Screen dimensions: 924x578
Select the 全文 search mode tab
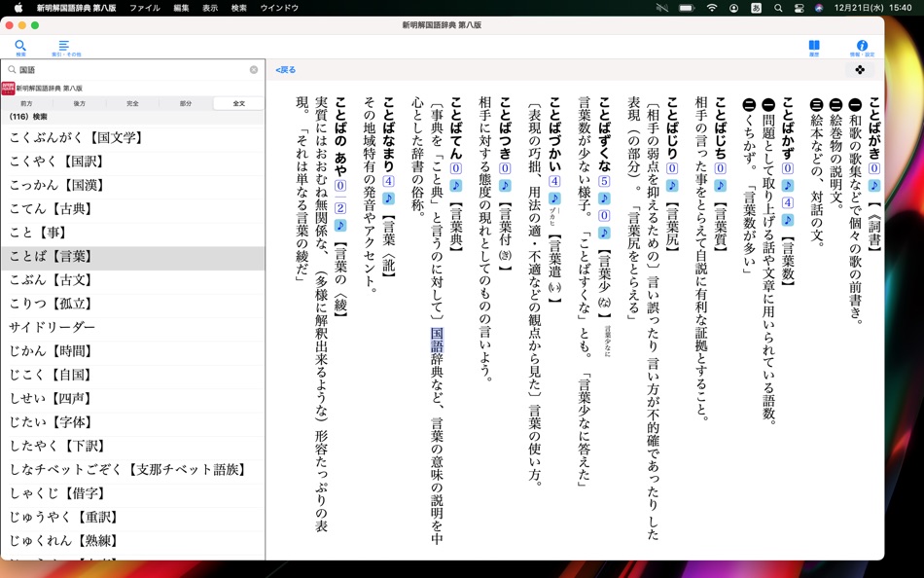(x=238, y=103)
